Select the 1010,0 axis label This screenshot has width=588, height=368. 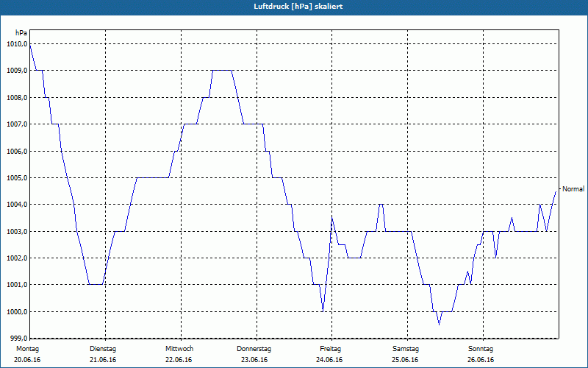point(17,44)
